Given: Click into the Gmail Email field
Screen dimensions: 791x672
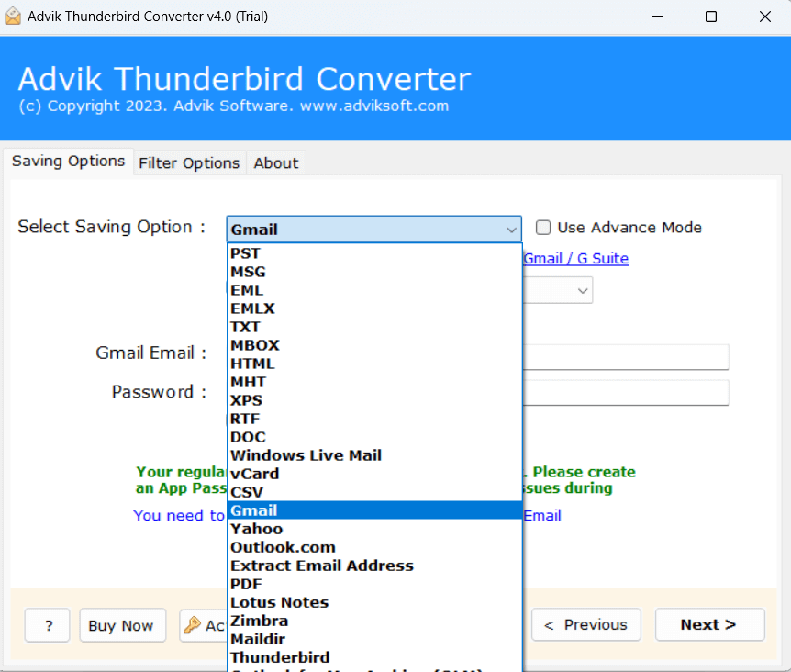Looking at the screenshot, I should point(626,357).
